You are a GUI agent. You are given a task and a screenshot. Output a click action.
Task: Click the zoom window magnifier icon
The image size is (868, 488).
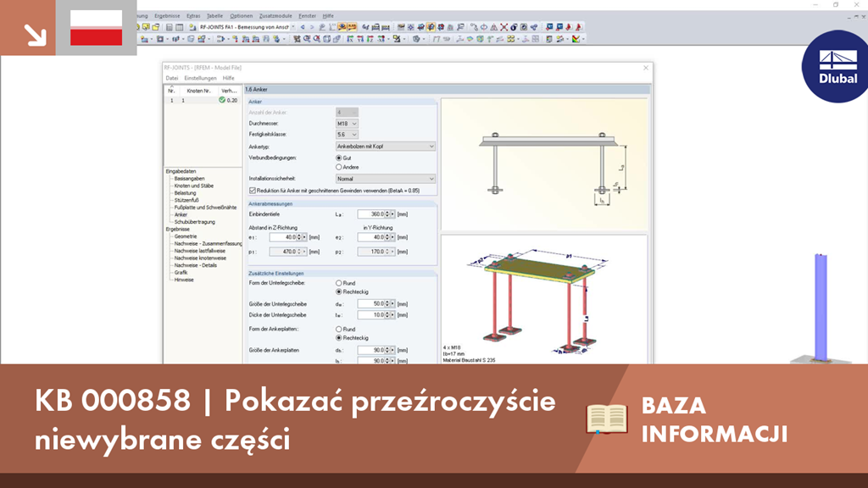pyautogui.click(x=307, y=39)
